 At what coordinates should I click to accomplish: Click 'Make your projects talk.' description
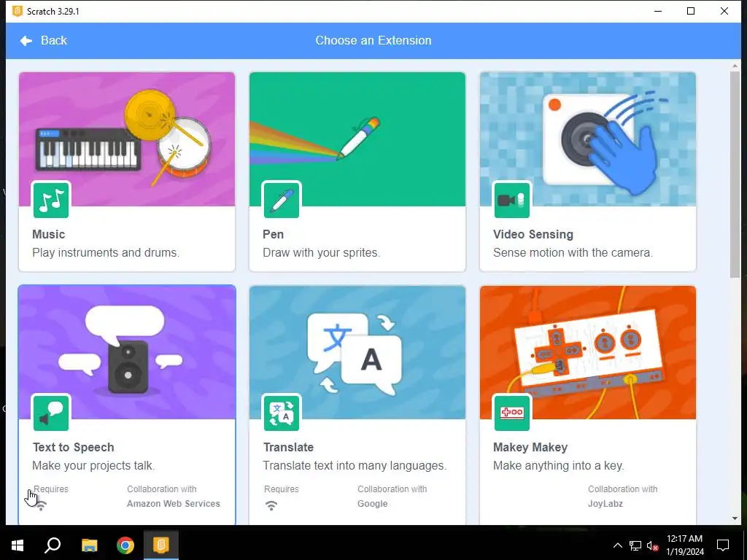click(x=93, y=465)
